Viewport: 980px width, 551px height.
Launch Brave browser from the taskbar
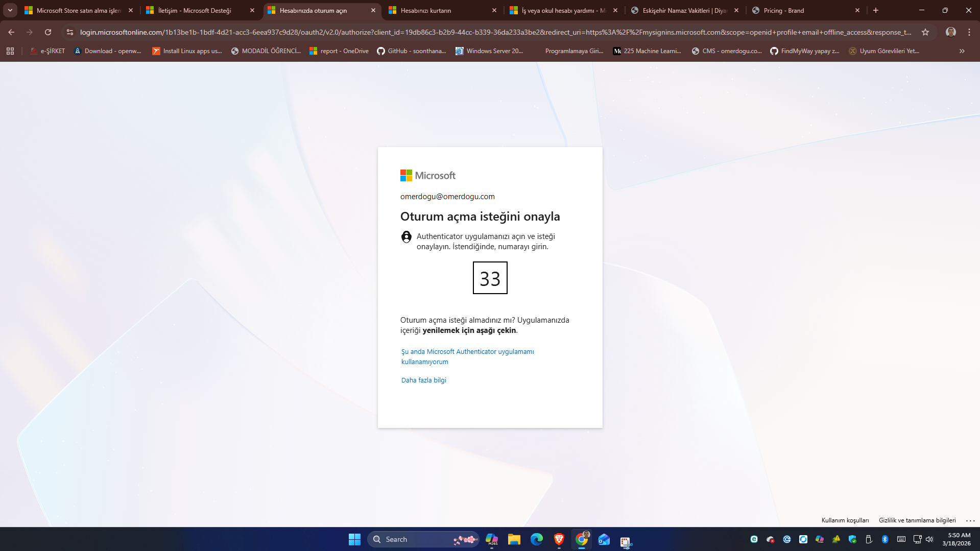click(559, 539)
